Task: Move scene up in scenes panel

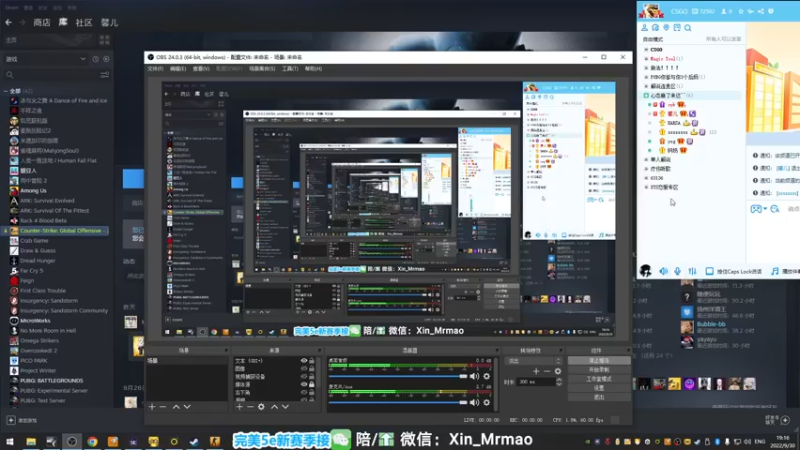Action: coord(176,407)
